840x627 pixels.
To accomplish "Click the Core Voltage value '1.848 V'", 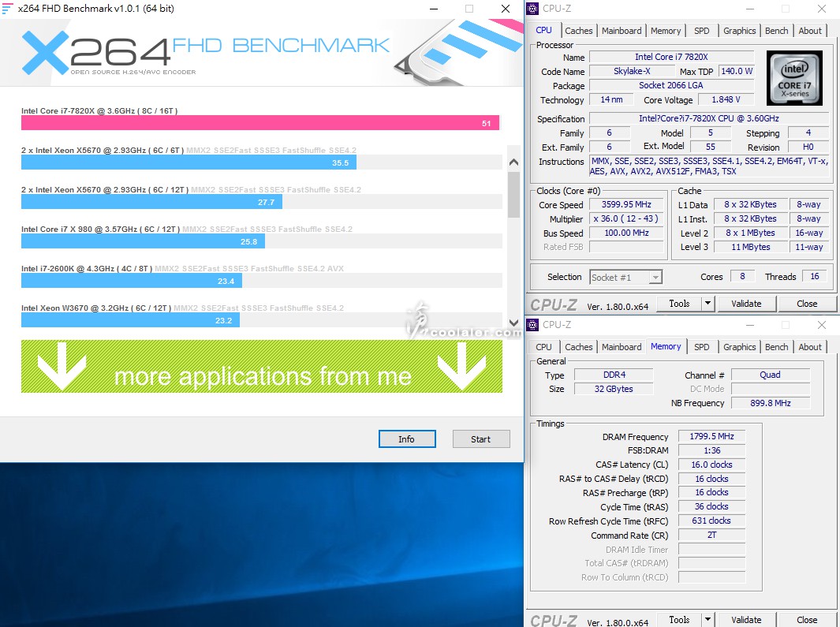I will coord(726,99).
